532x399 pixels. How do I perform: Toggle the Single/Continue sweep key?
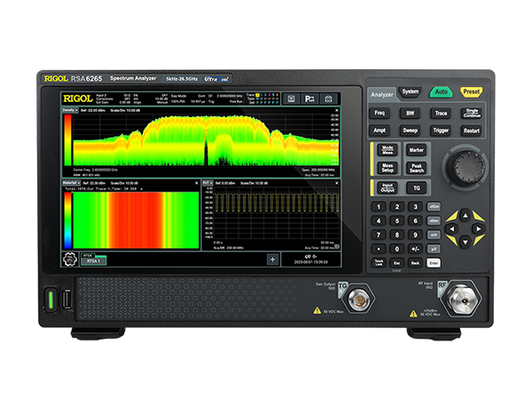(472, 113)
